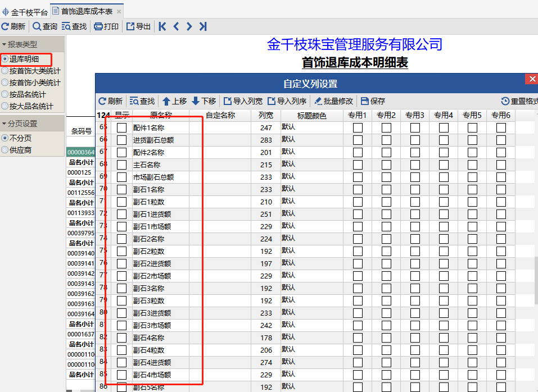Click barcode 00112556 in the report

(80, 193)
